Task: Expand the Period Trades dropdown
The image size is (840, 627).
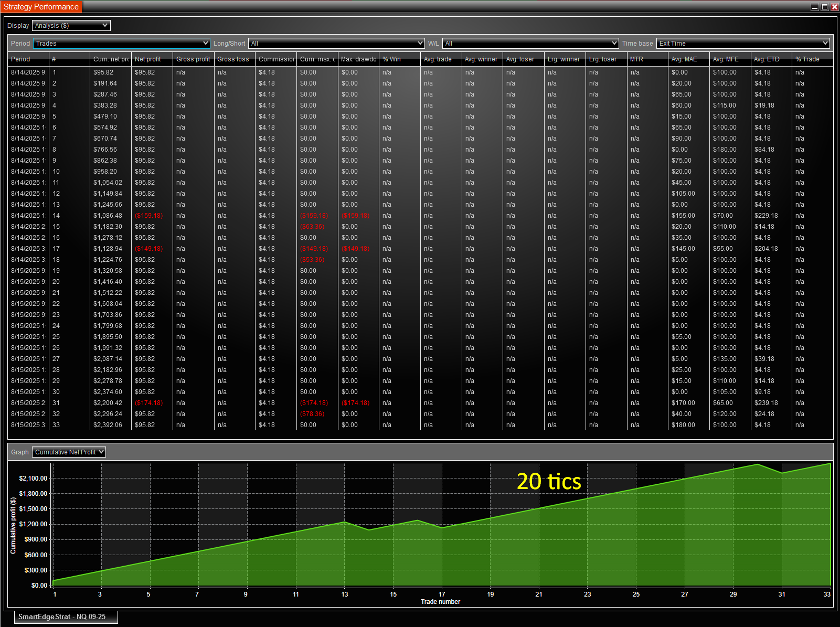Action: click(x=122, y=44)
